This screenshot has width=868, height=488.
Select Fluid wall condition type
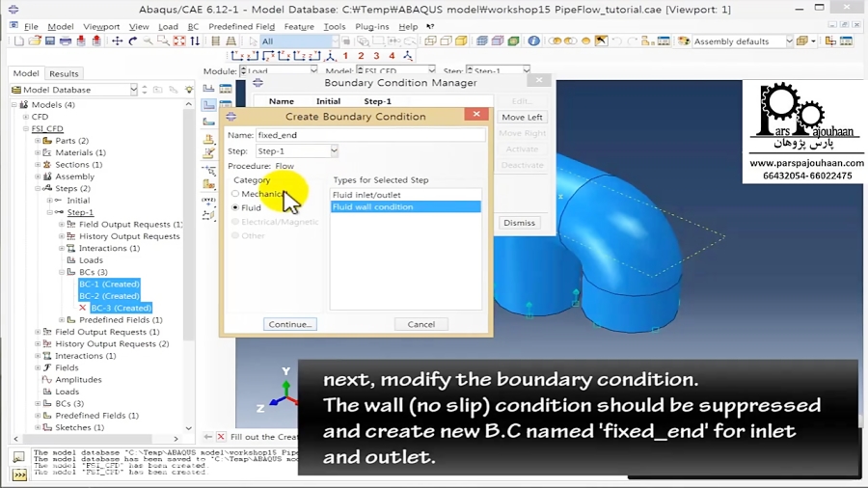point(406,207)
